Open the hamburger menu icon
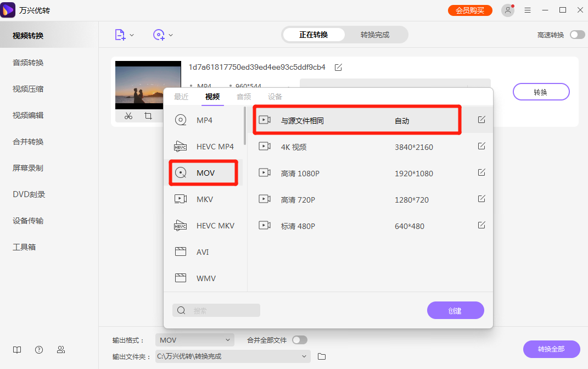 [x=528, y=9]
